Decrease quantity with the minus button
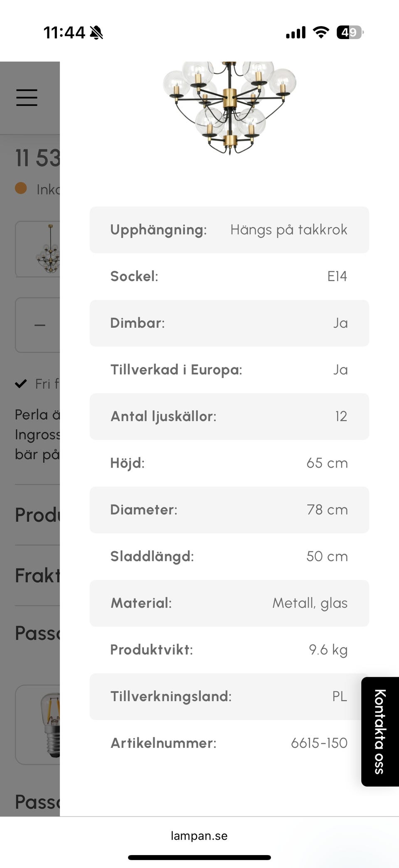 (40, 325)
